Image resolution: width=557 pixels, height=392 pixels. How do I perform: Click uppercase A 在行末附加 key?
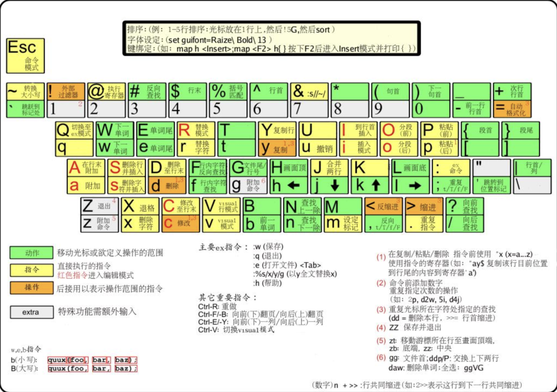pos(86,168)
